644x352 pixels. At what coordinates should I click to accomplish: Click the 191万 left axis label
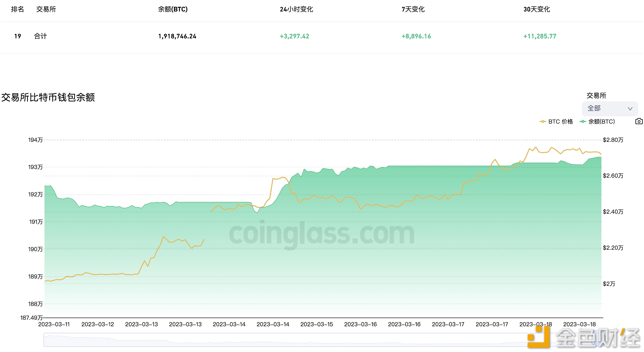(36, 222)
